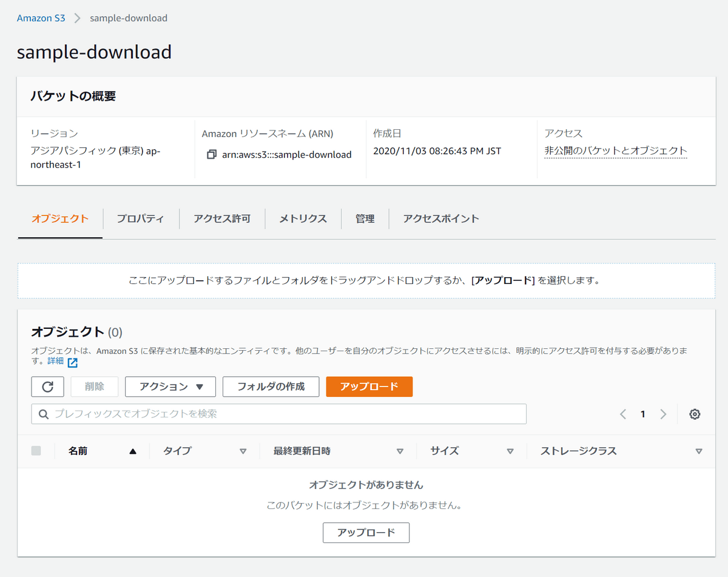This screenshot has width=728, height=577.
Task: Sort by the 最終更新日時 column arrow
Action: 400,451
